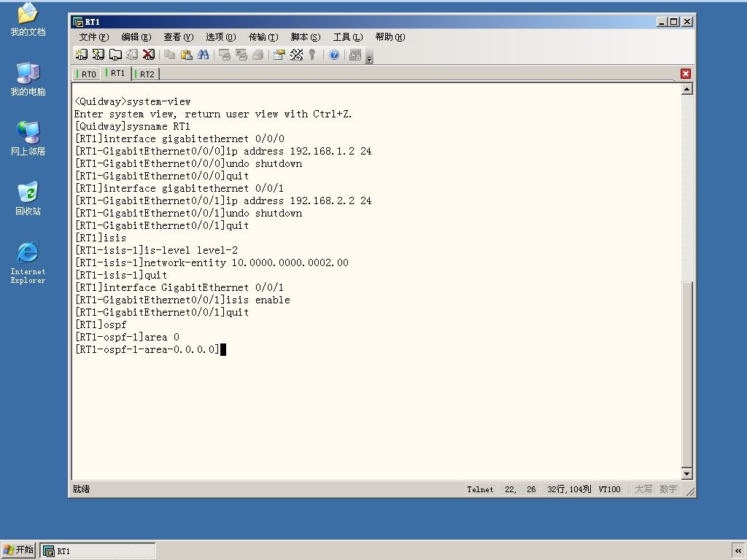
Task: Click the "isis enable" command line
Action: (182, 300)
